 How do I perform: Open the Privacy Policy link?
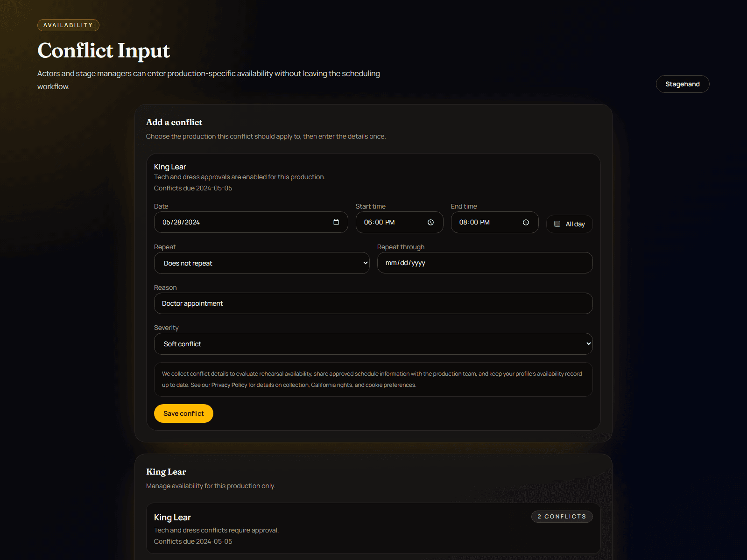tap(229, 385)
